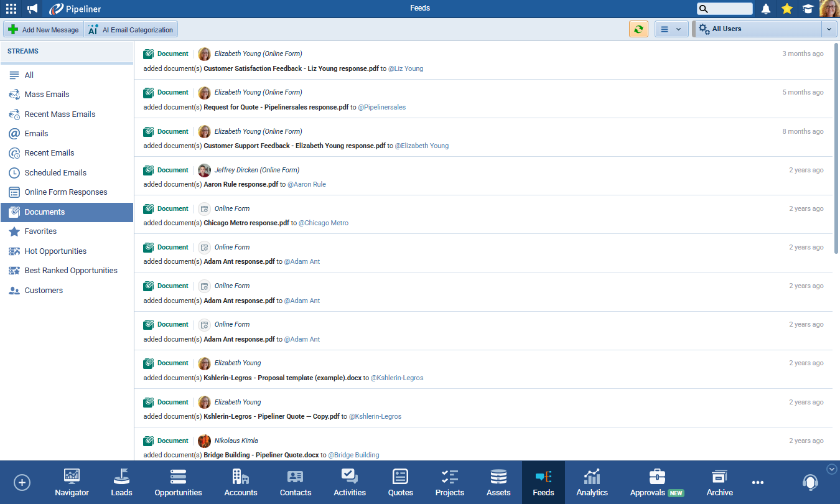Open the Opportunities tab
Viewport: 840px width, 504px height.
coord(178,482)
